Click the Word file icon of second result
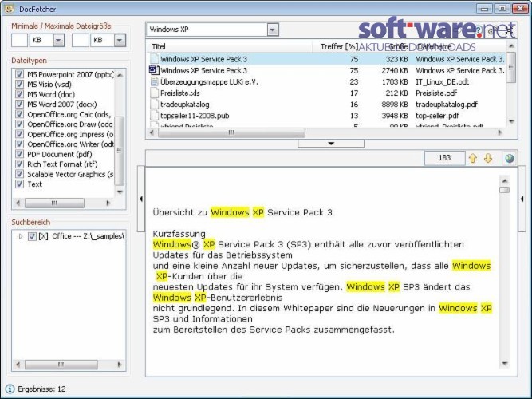 tap(154, 70)
